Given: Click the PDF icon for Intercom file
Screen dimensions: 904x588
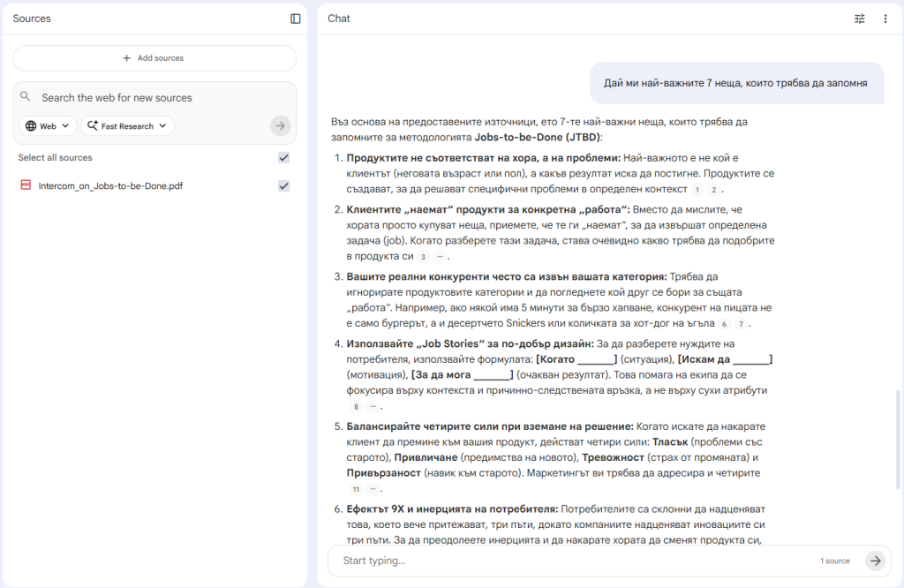Looking at the screenshot, I should tap(26, 185).
